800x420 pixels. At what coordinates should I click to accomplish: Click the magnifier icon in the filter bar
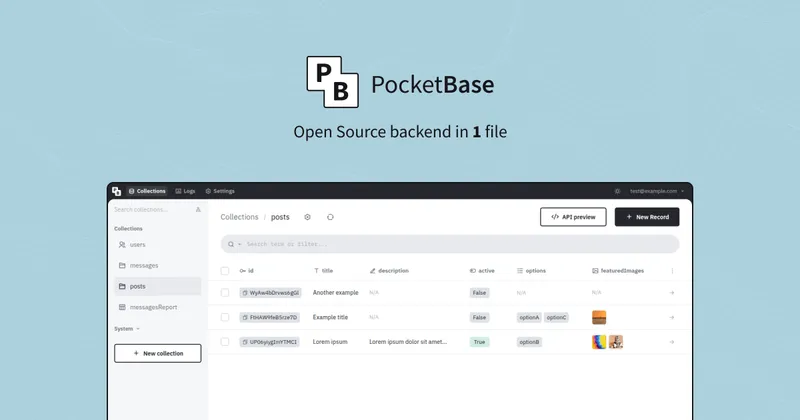click(x=231, y=244)
